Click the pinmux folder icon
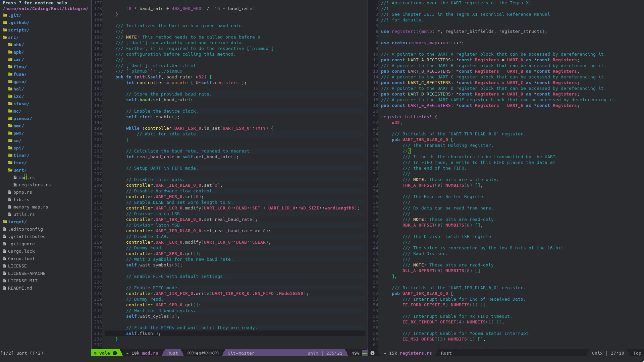The width and height of the screenshot is (644, 362). point(10,119)
